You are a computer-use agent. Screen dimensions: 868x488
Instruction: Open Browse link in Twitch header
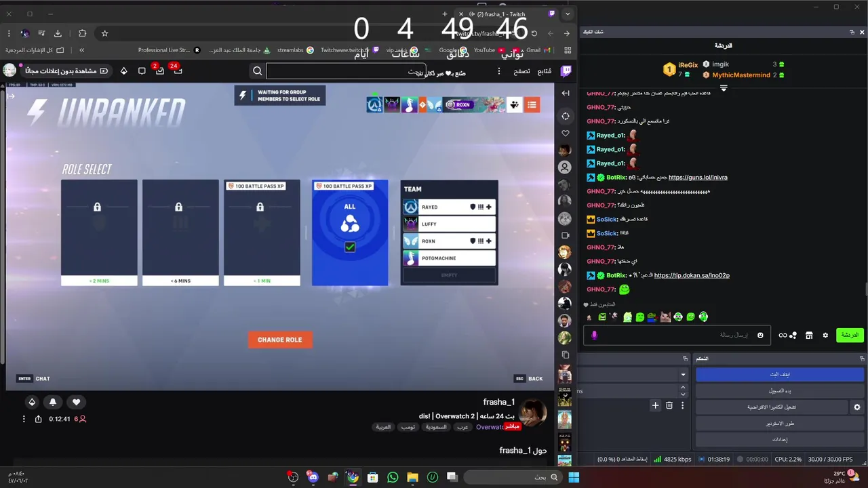[x=521, y=71]
